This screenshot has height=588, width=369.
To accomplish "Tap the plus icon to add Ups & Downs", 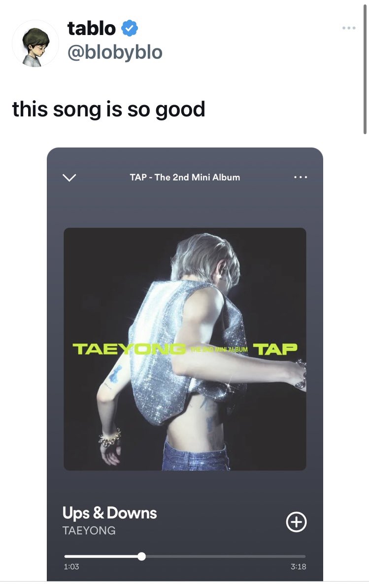I will coord(296,521).
